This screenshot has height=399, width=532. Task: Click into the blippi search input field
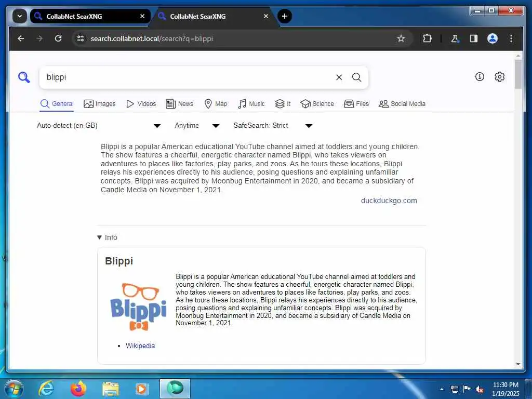(188, 77)
